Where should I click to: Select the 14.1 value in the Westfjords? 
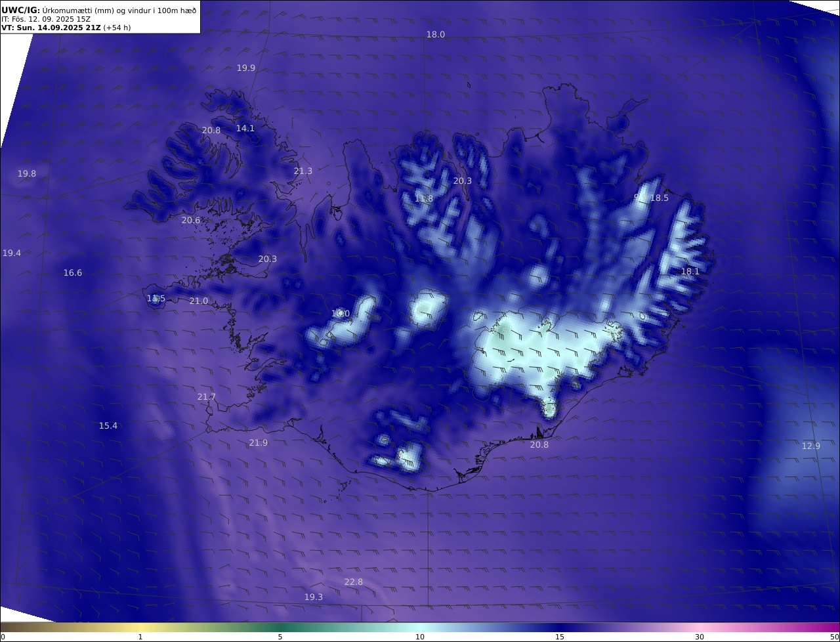pyautogui.click(x=245, y=128)
